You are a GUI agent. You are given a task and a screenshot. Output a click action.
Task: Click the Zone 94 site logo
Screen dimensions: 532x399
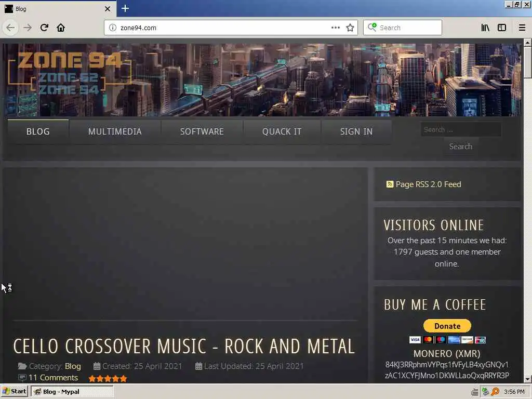pos(70,73)
